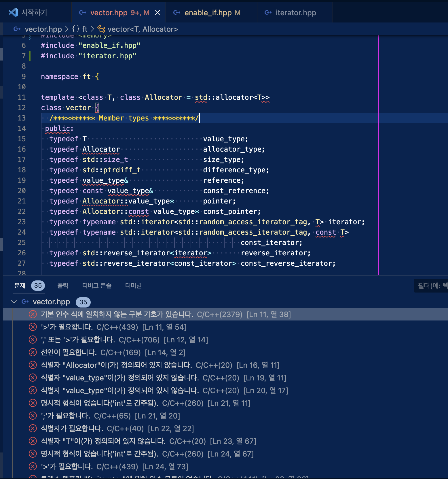The height and width of the screenshot is (479, 448).
Task: Select "value_type" undefined error at Ln 20
Action: pyautogui.click(x=225, y=390)
